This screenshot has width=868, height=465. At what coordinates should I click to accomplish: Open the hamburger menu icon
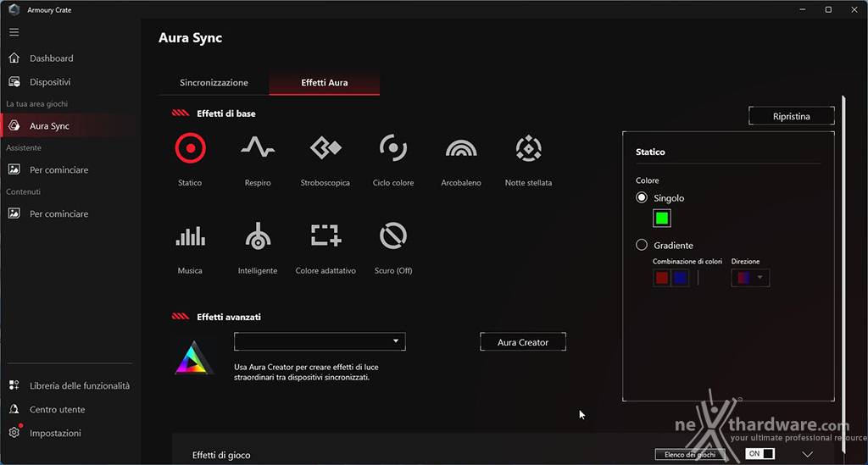[14, 32]
